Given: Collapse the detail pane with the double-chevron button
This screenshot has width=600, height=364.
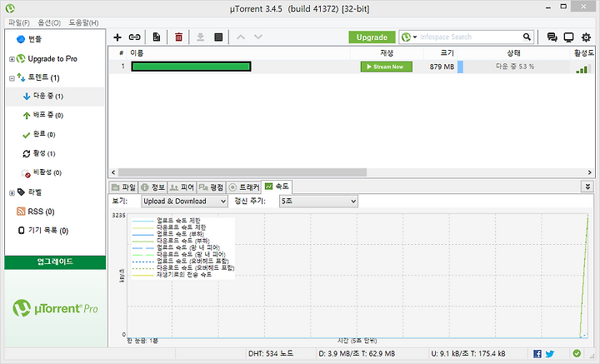Looking at the screenshot, I should (587, 187).
